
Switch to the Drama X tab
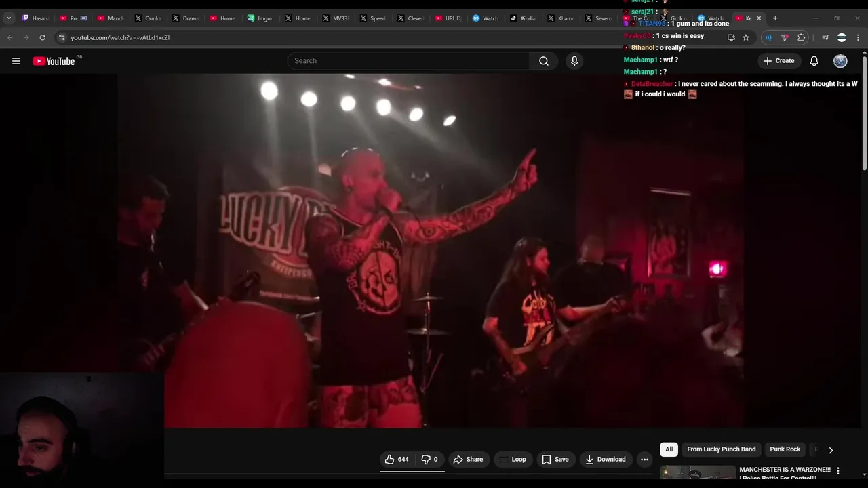pyautogui.click(x=185, y=18)
